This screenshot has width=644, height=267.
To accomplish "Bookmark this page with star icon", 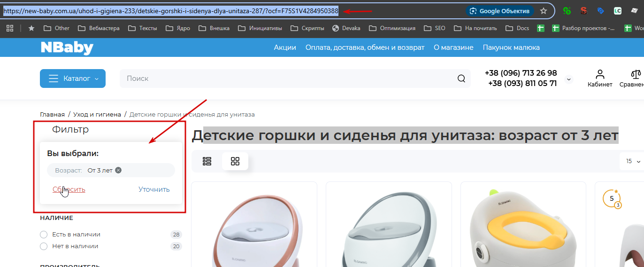I will pyautogui.click(x=544, y=11).
